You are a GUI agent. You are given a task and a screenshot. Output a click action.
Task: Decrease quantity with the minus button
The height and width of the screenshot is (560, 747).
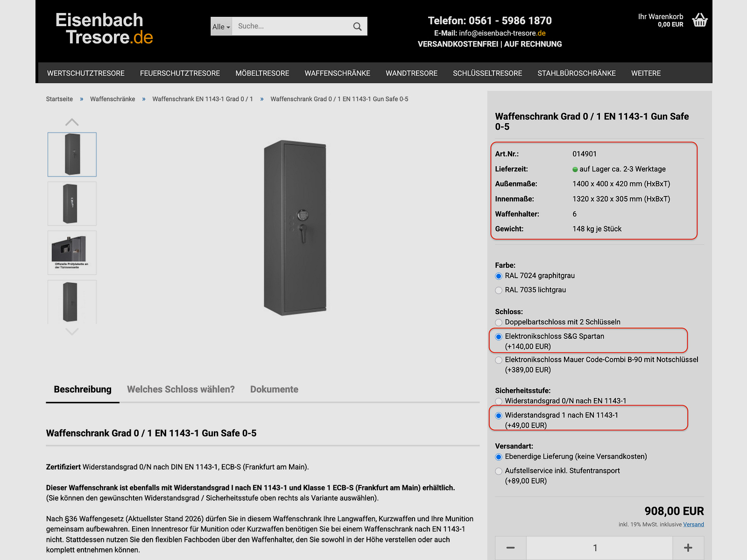pyautogui.click(x=510, y=547)
